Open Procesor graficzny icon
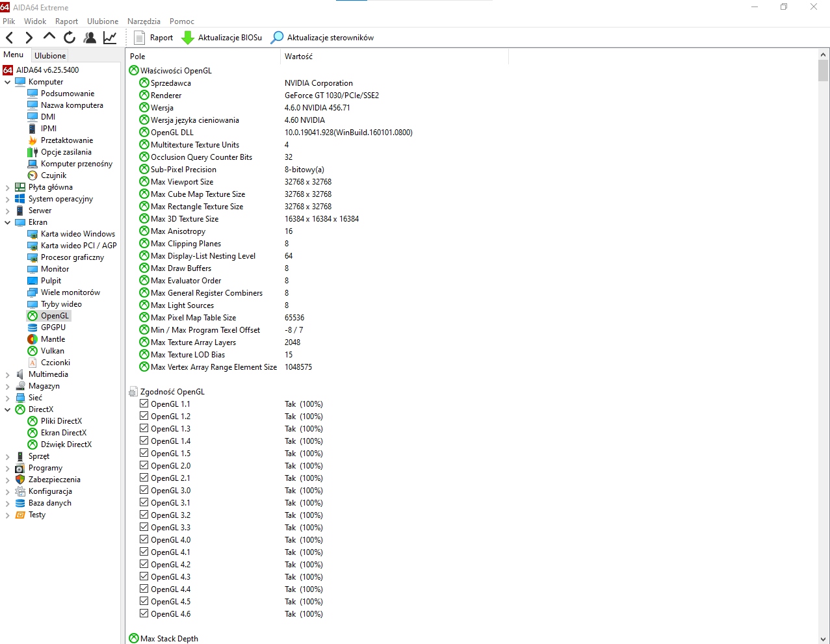The width and height of the screenshot is (830, 644). pyautogui.click(x=32, y=257)
